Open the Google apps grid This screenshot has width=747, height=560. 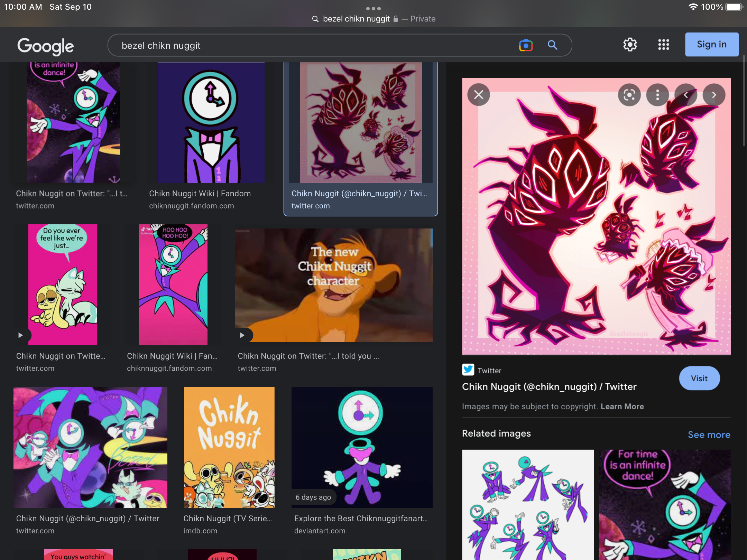pos(663,45)
